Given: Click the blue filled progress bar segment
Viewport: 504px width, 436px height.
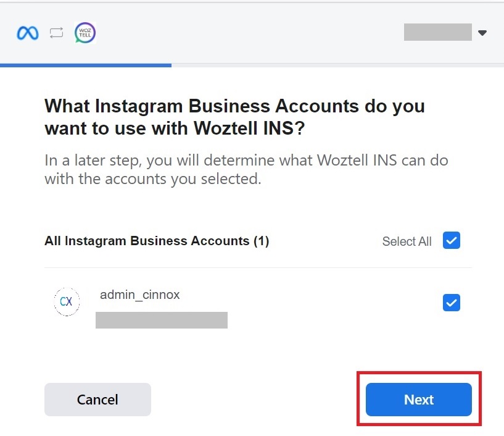Looking at the screenshot, I should coord(86,65).
